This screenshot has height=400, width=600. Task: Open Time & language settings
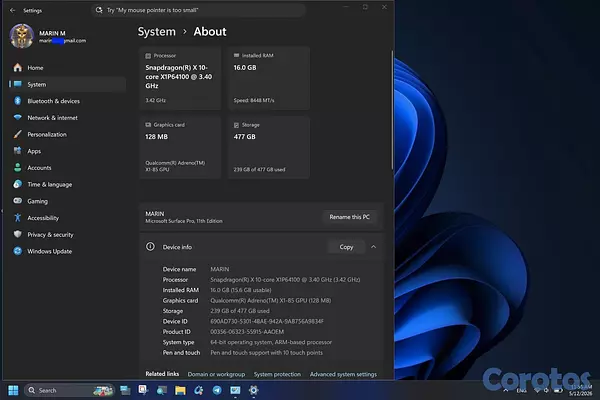tap(67, 184)
